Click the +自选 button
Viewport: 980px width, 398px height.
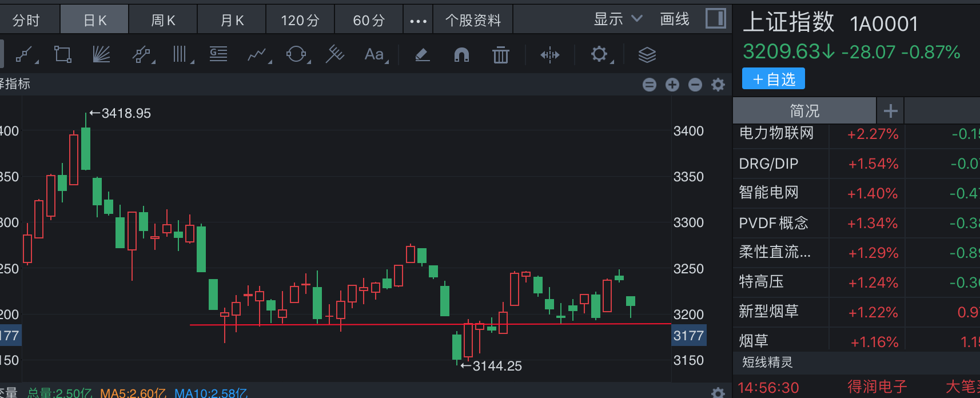click(773, 79)
